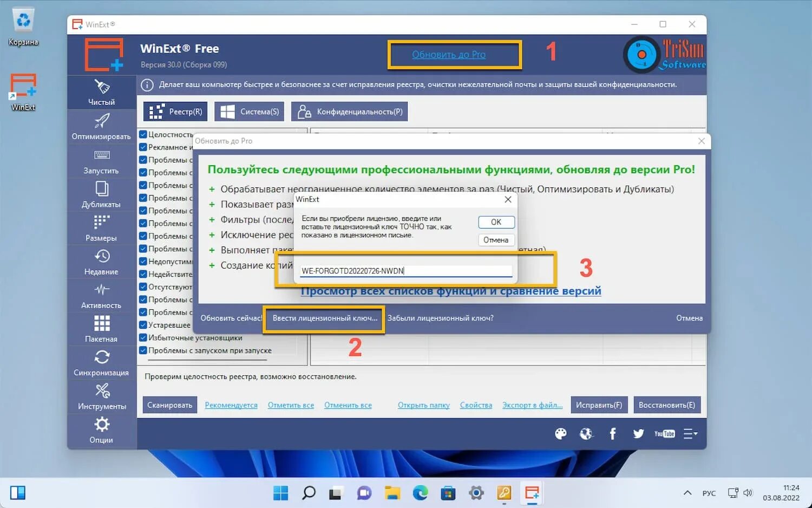Toggle the Рекламное checkbox
This screenshot has width=812, height=508.
click(x=143, y=147)
